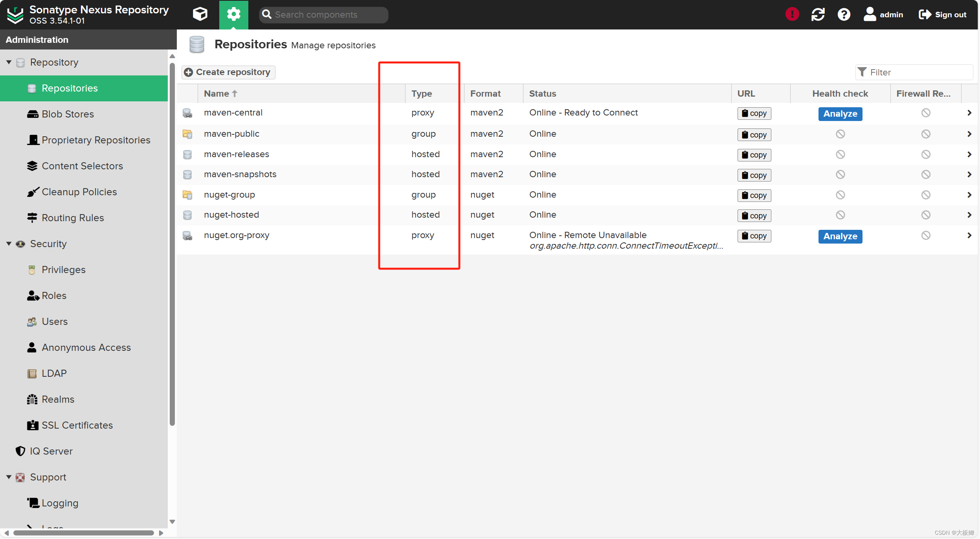The image size is (980, 539).
Task: Analyze health check for nuget.org-proxy
Action: click(x=840, y=236)
